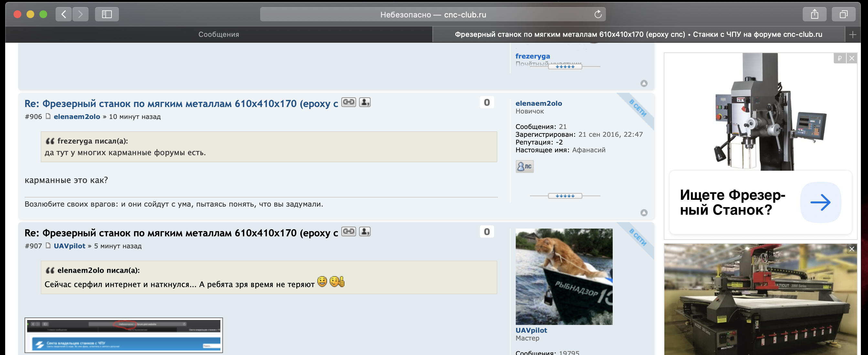Click Safari forward navigation arrow
The image size is (868, 355).
[x=80, y=14]
